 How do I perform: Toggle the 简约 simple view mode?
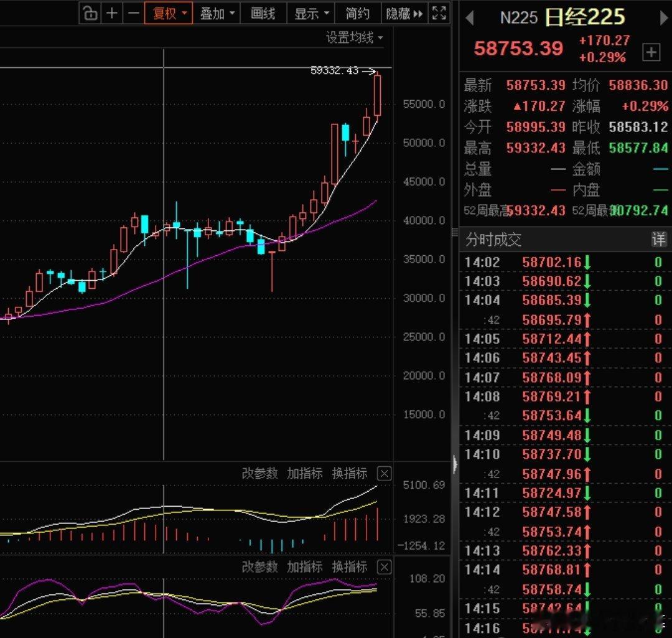tap(357, 13)
